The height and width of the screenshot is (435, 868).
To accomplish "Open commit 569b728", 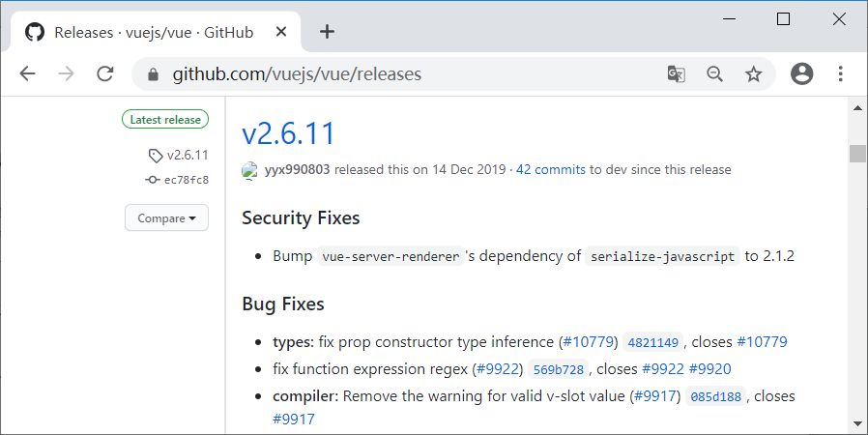I will click(559, 369).
